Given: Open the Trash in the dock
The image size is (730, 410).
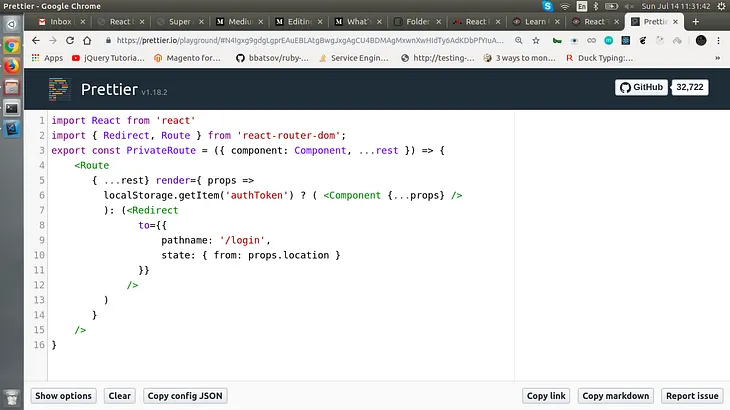Looking at the screenshot, I should click(x=12, y=398).
